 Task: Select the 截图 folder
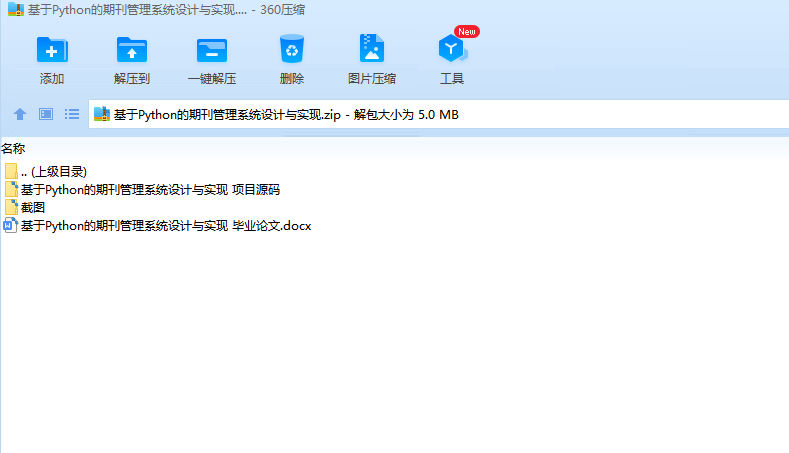pos(25,207)
